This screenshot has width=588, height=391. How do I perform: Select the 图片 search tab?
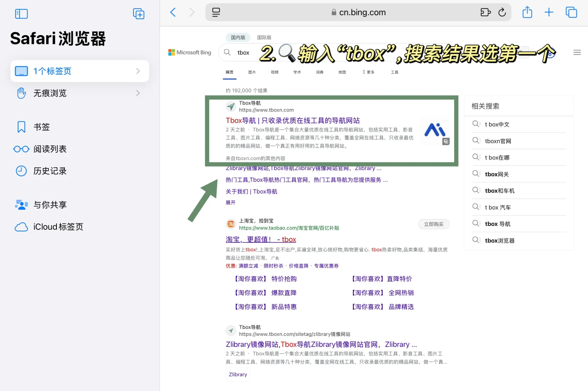[x=252, y=72]
